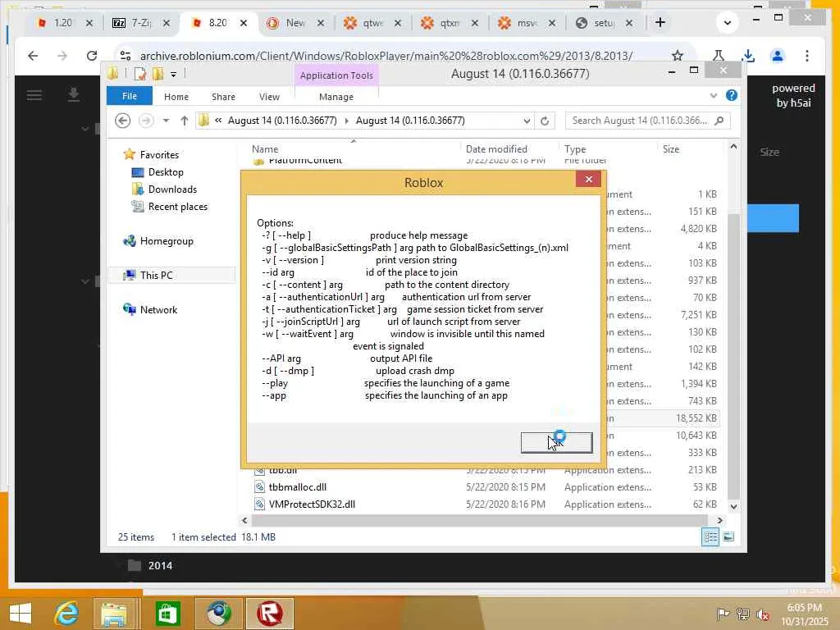Open quick access toolbar customize dropdown

click(x=173, y=75)
